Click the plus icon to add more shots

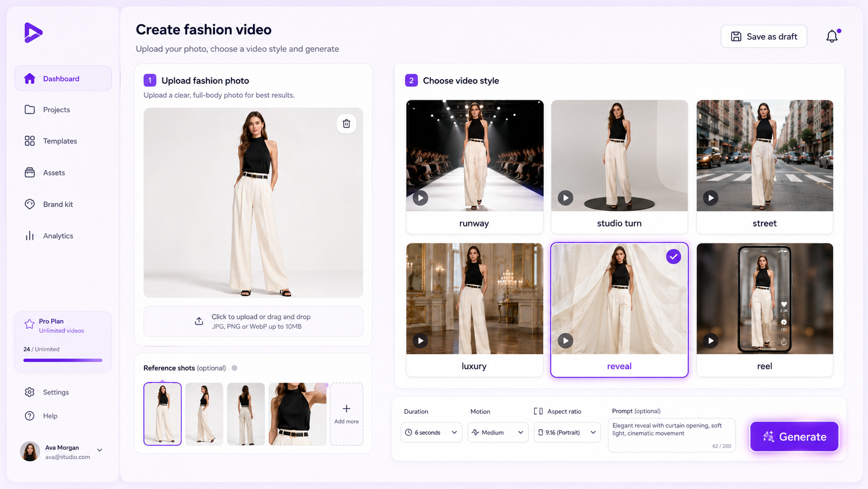coord(346,408)
